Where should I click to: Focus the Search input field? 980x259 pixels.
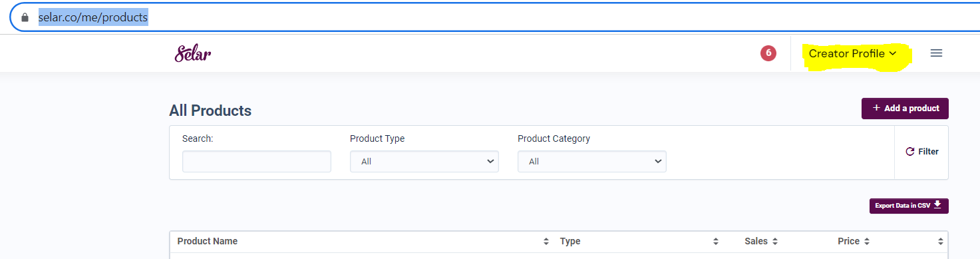(x=257, y=161)
